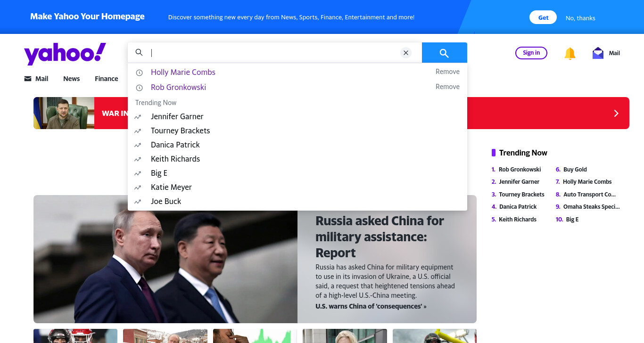Click the Zelensky thumbnail in red banner
644x343 pixels.
coord(64,113)
